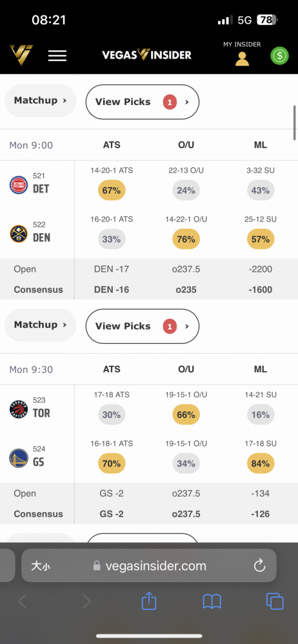Tap the Golden State Warriors logo
The height and width of the screenshot is (644, 298).
coord(19,458)
